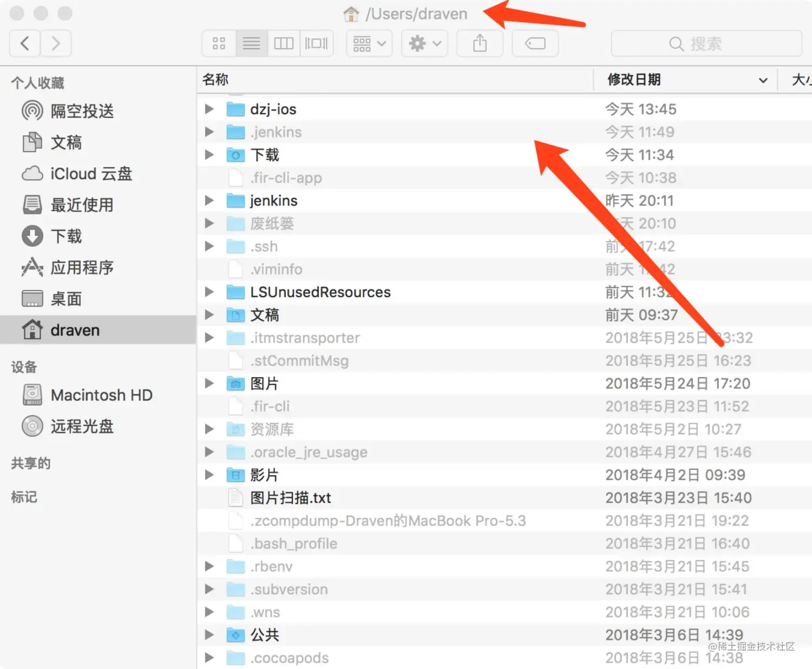Viewport: 812px width, 669px height.
Task: Select the .cocoapods folder name
Action: tap(290, 658)
